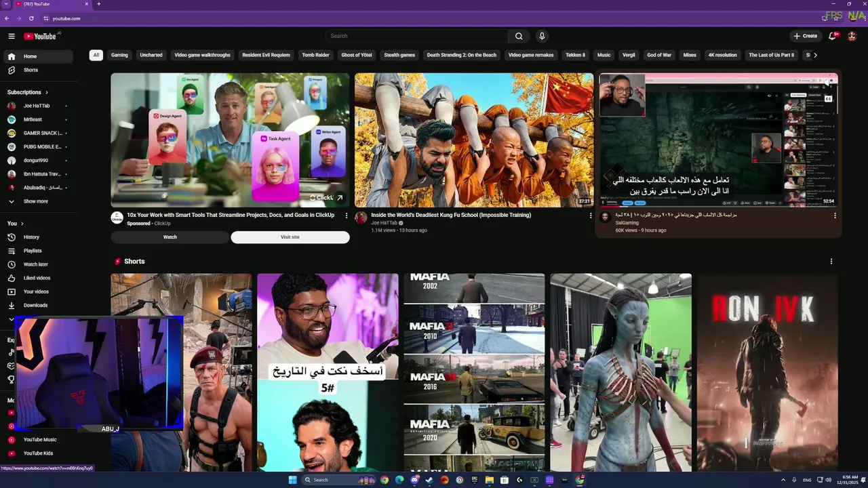Open Steam from the taskbar
The width and height of the screenshot is (868, 488).
coord(429,480)
